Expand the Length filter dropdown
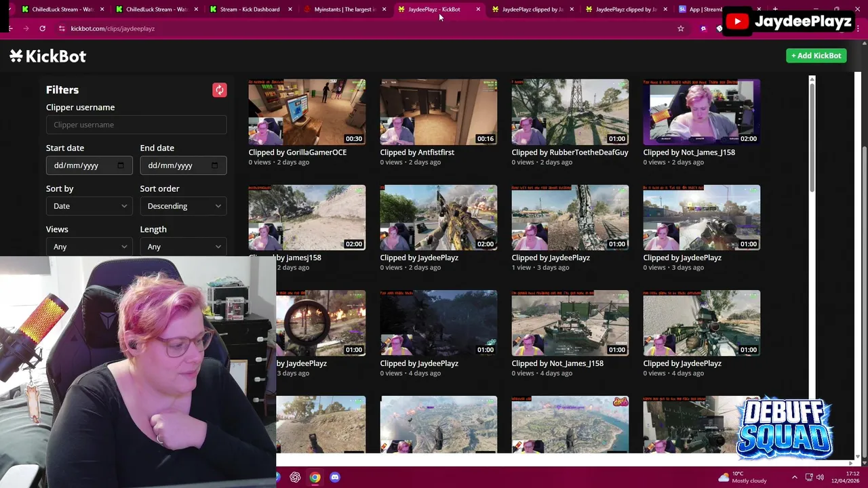The image size is (868, 488). pyautogui.click(x=183, y=247)
